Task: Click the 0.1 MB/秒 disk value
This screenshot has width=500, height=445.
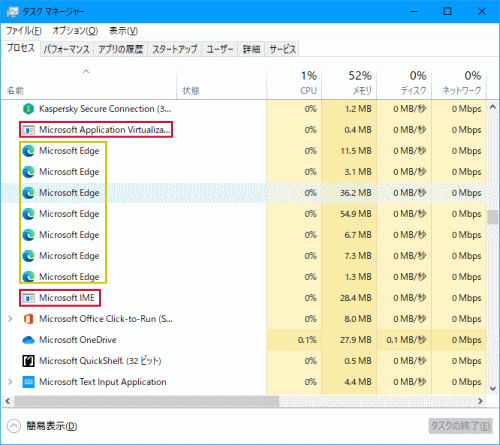Action: coord(406,340)
